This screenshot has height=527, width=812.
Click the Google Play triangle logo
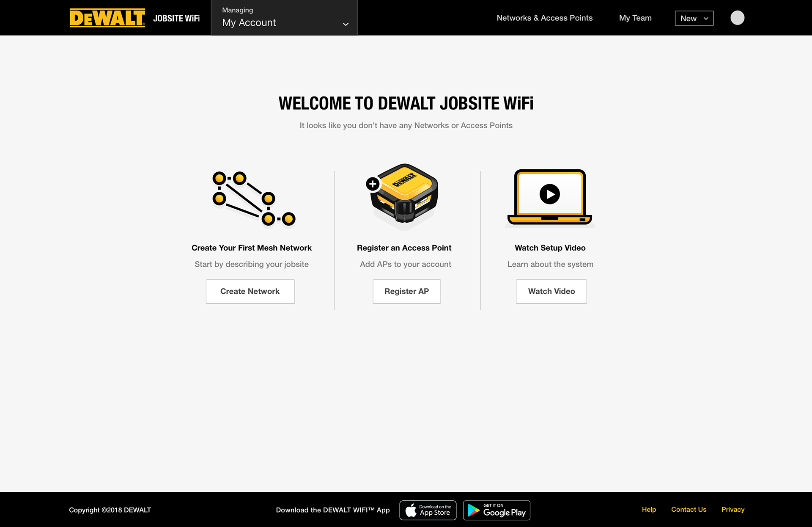click(x=474, y=510)
